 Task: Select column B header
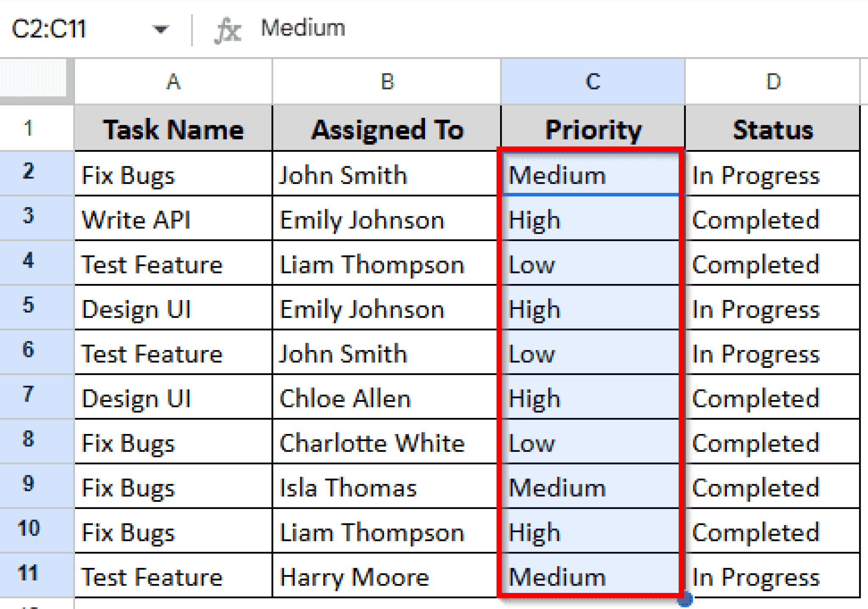386,81
